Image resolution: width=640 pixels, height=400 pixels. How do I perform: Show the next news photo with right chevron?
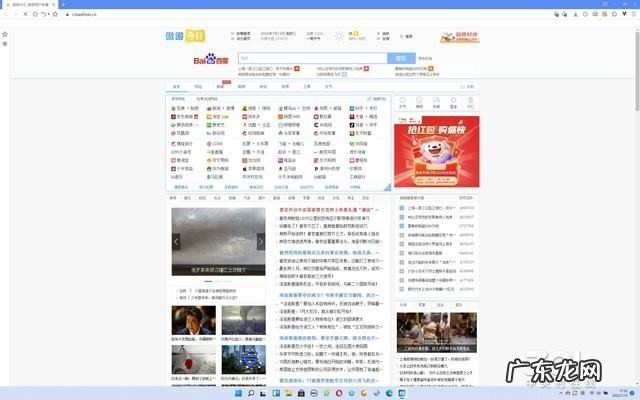pos(261,242)
